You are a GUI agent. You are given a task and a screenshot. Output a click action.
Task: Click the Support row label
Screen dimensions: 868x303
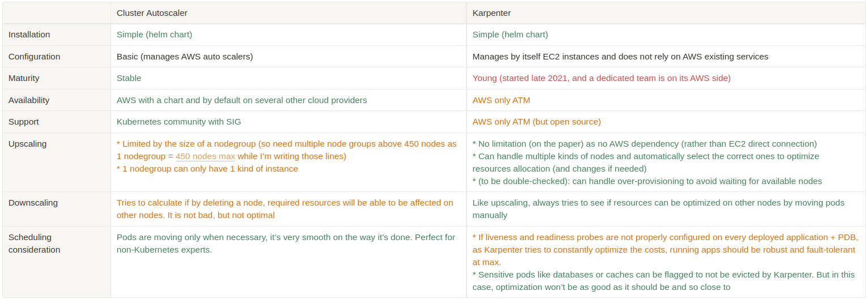[24, 122]
